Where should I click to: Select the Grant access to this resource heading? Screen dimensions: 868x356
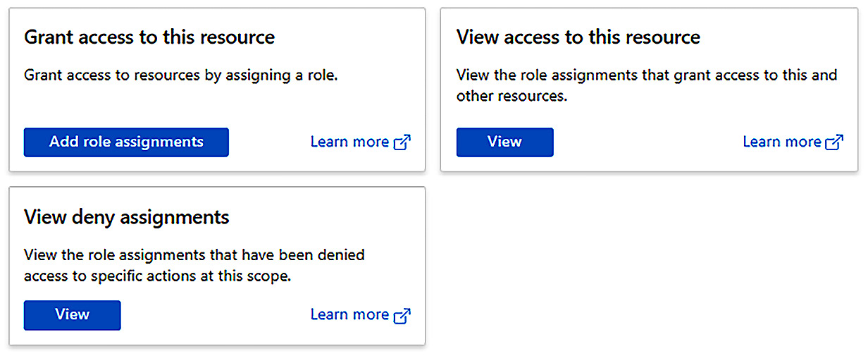(149, 37)
